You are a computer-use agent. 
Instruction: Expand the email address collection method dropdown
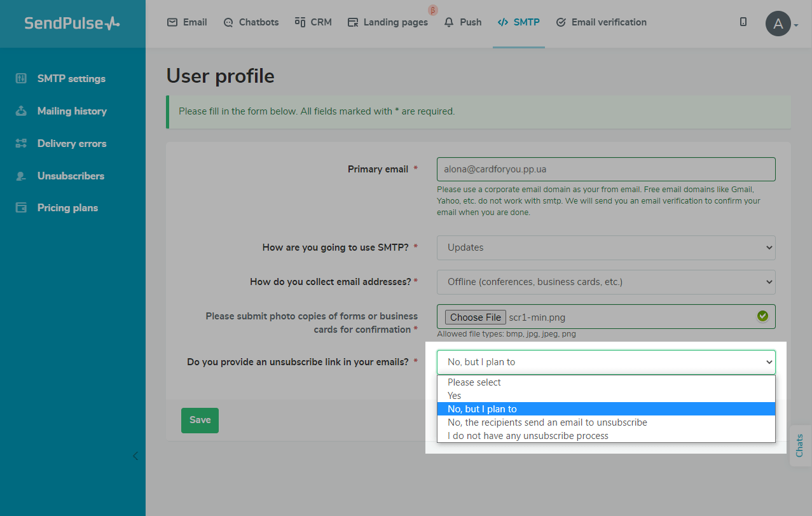605,282
